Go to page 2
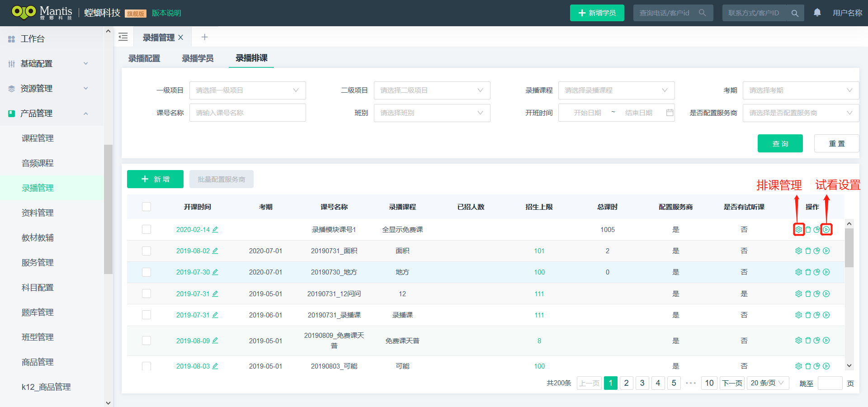 626,383
